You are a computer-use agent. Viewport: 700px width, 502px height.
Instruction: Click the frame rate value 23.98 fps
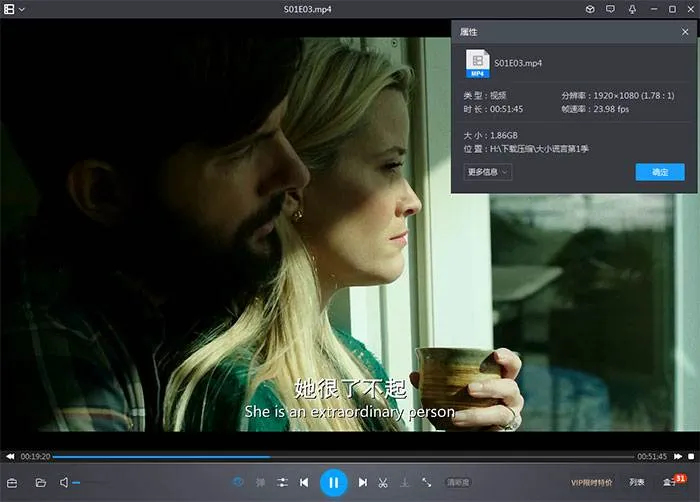coord(611,109)
